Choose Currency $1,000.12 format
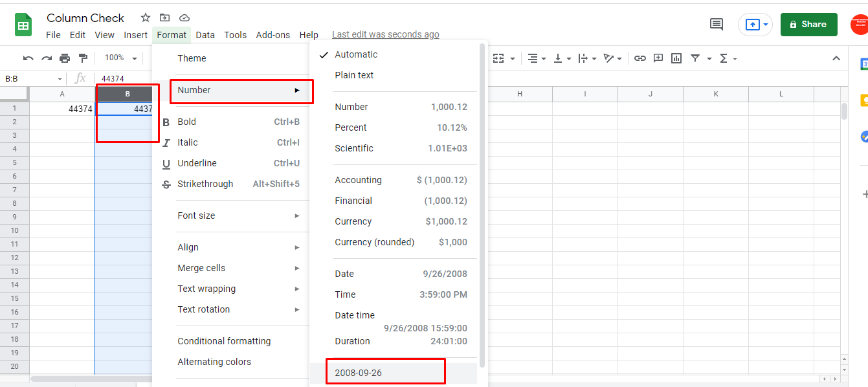868x387 pixels. pyautogui.click(x=394, y=221)
